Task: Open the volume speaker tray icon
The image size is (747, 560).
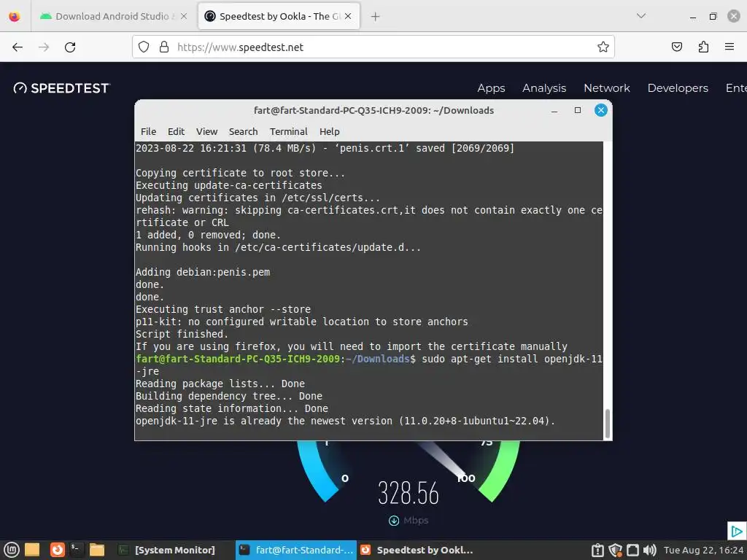Action: [650, 550]
